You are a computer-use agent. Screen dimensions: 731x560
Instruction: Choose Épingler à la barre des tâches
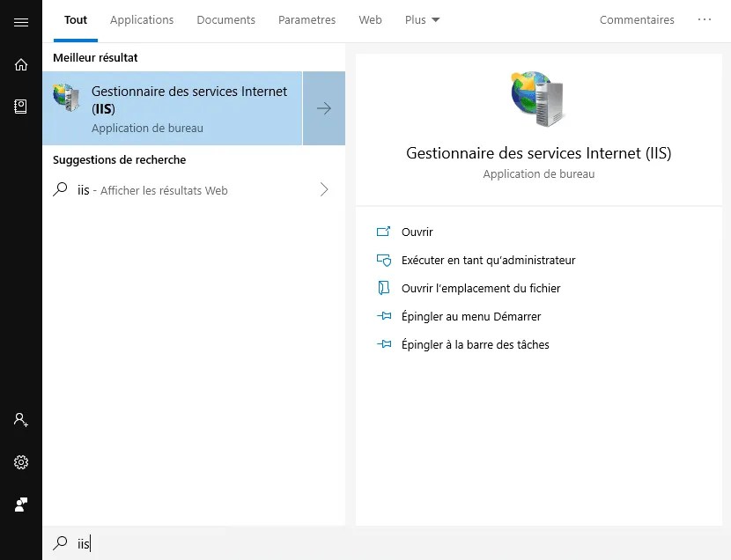(x=475, y=345)
